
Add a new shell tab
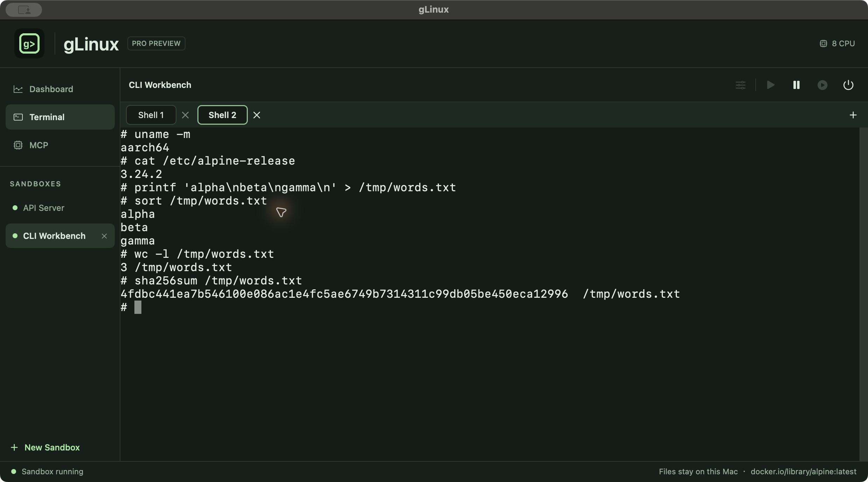point(853,115)
